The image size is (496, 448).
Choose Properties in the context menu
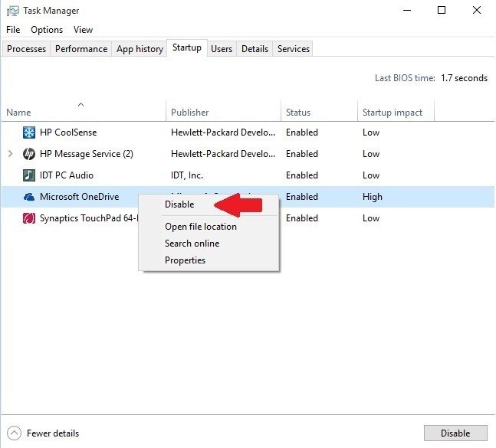(185, 260)
